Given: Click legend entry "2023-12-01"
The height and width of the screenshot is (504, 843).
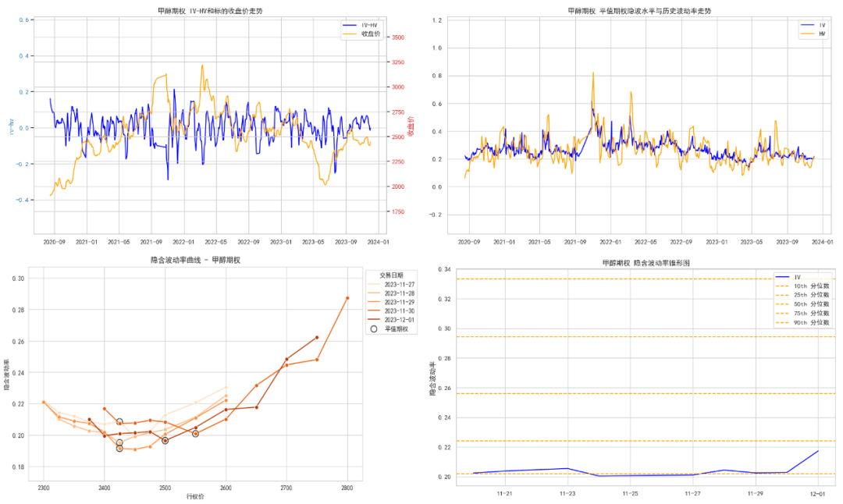Looking at the screenshot, I should [391, 320].
